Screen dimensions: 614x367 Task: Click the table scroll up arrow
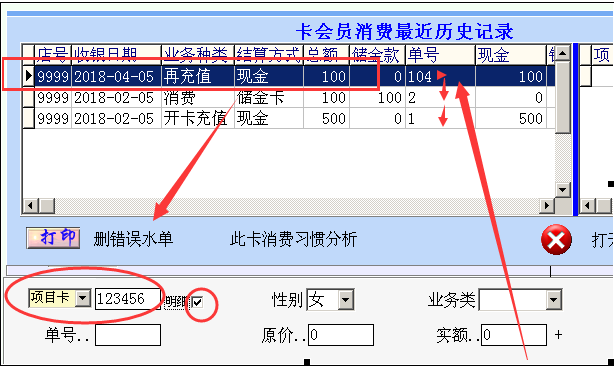(x=563, y=53)
